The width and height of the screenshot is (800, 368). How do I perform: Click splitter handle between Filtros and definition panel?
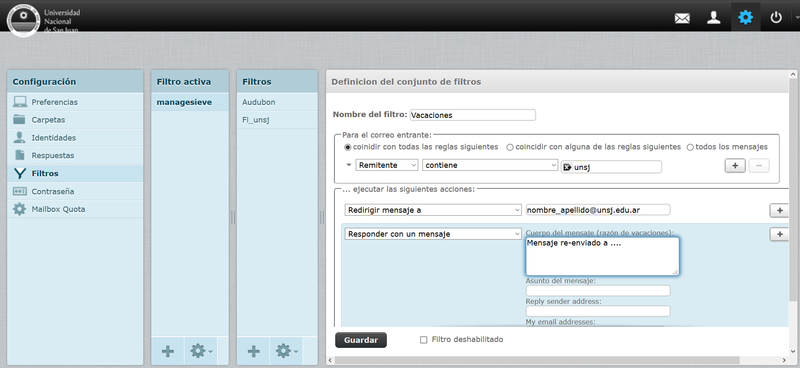click(321, 217)
